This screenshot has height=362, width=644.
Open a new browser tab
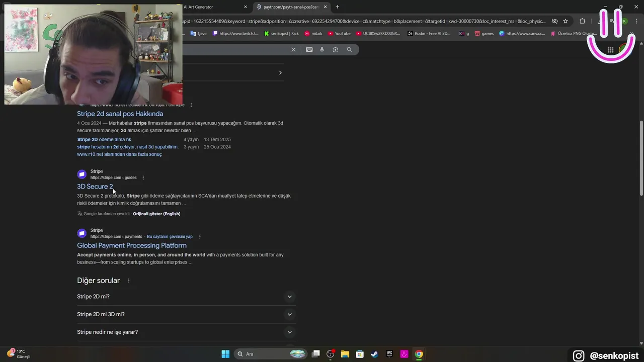(337, 7)
